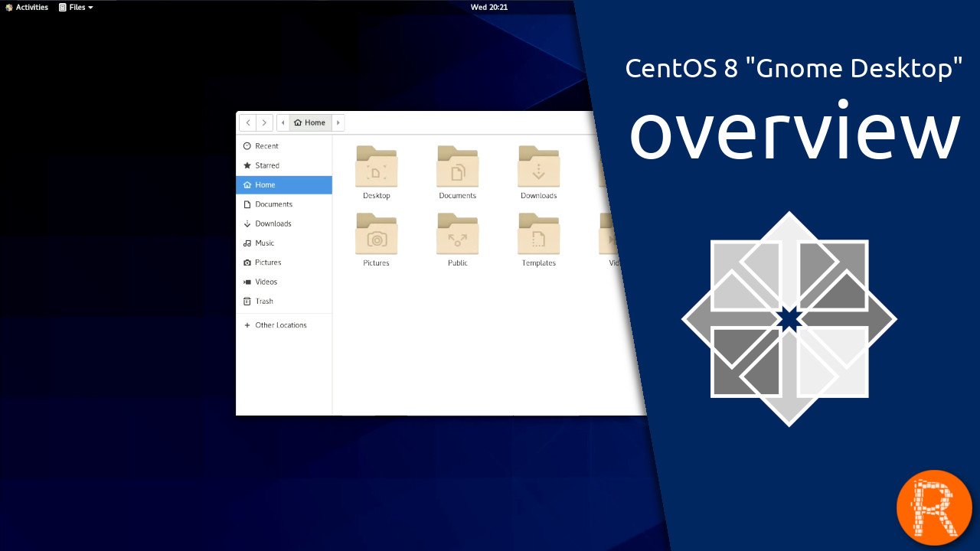Open Documents in the sidebar
980x551 pixels.
(x=284, y=204)
